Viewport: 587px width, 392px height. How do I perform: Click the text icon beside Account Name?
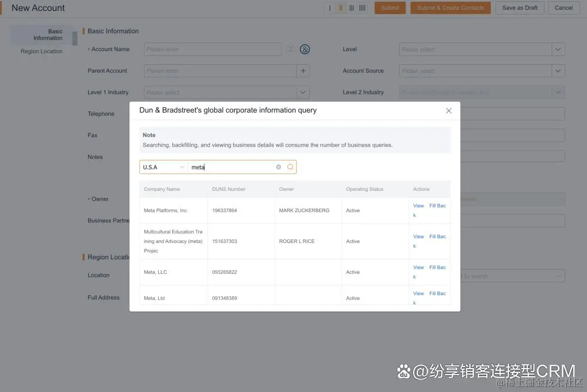click(x=290, y=49)
